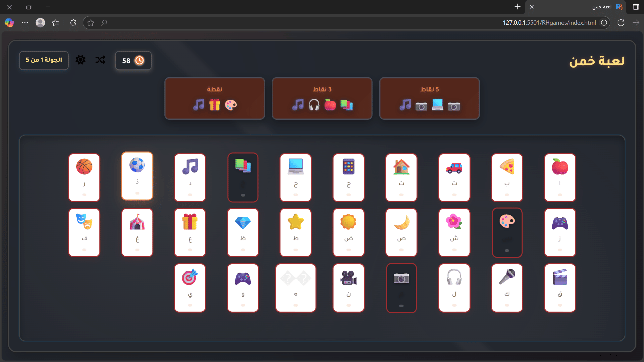Click the address bar URL
The image size is (644, 362).
(x=549, y=23)
